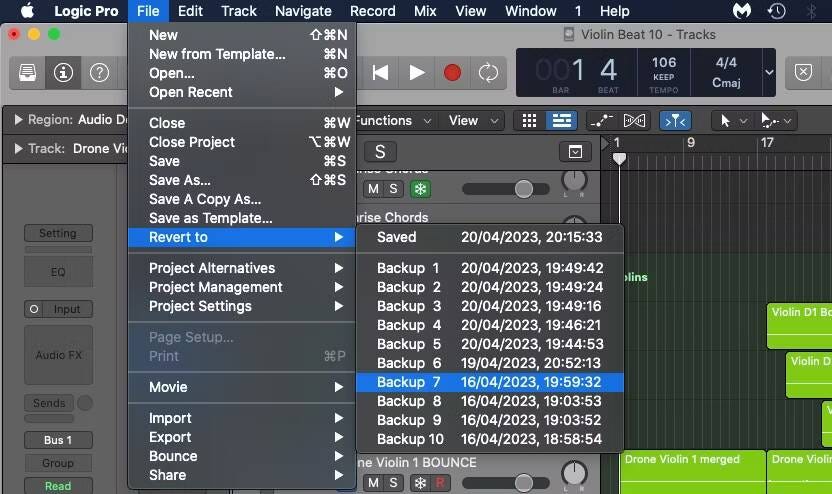This screenshot has width=832, height=494.
Task: Record-enable the Violin 1 BOUNCE track
Action: pos(440,483)
